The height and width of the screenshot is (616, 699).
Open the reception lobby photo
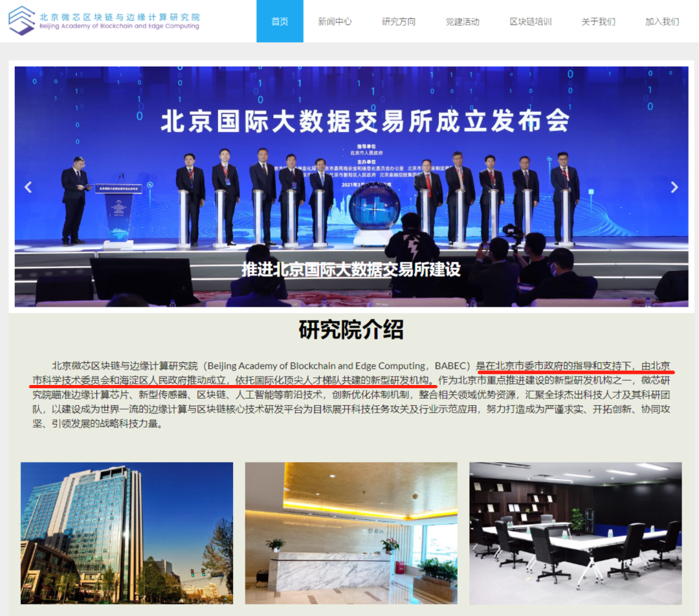point(351,533)
